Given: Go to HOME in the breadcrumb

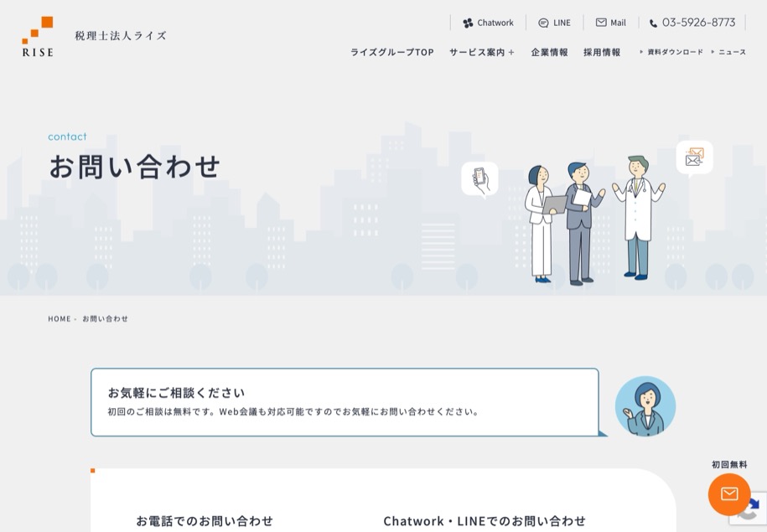Looking at the screenshot, I should [x=60, y=319].
